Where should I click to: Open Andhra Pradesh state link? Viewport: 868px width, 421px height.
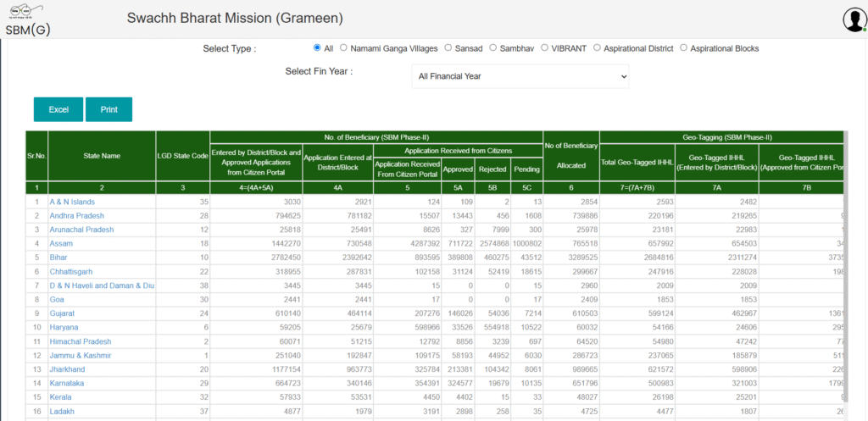tap(76, 216)
